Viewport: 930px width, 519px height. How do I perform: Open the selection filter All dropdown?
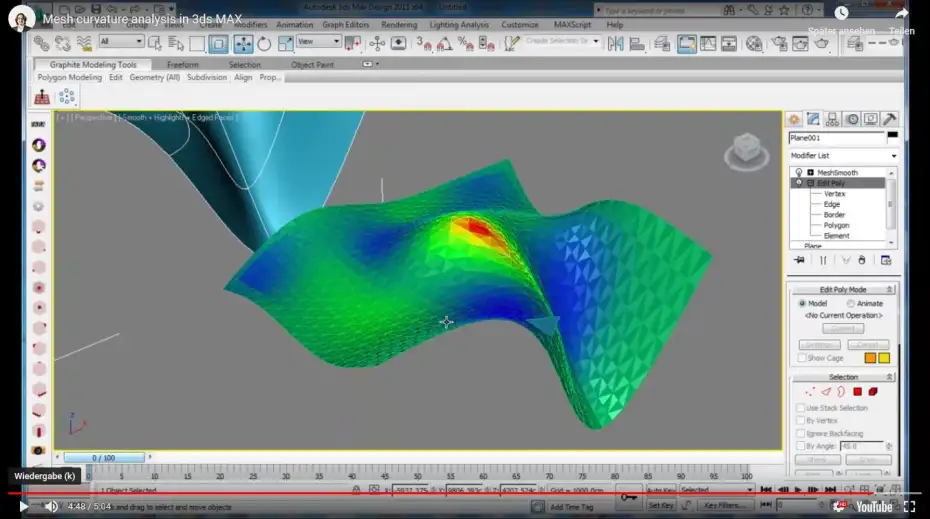click(x=121, y=41)
